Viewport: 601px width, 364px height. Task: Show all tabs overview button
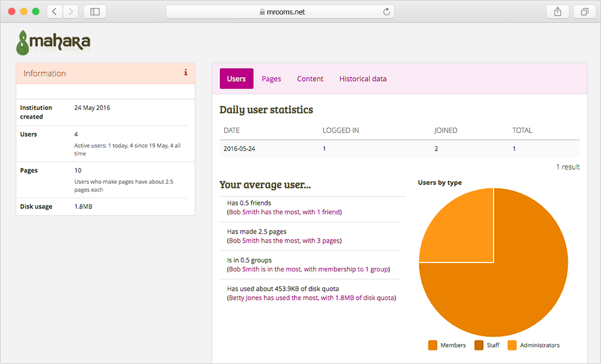click(x=584, y=11)
